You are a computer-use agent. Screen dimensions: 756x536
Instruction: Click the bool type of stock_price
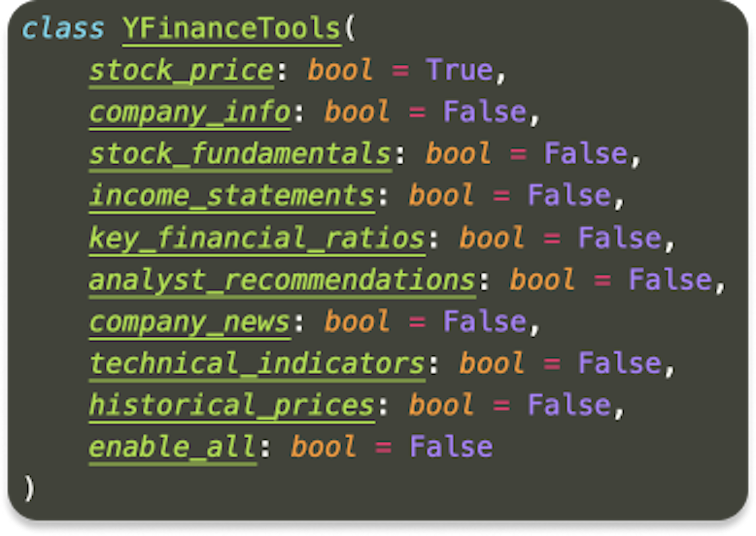tap(340, 71)
